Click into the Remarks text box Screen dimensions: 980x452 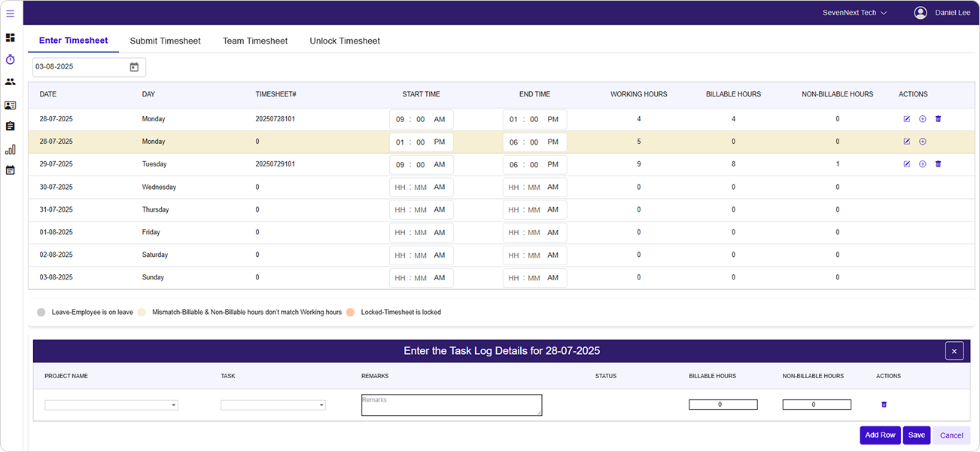click(452, 405)
